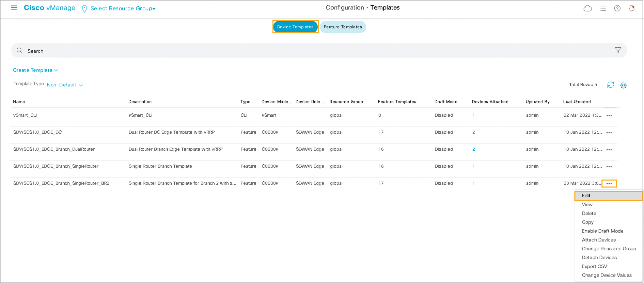Click the search magnifier icon
Screen dimensions: 644x283
[19, 50]
